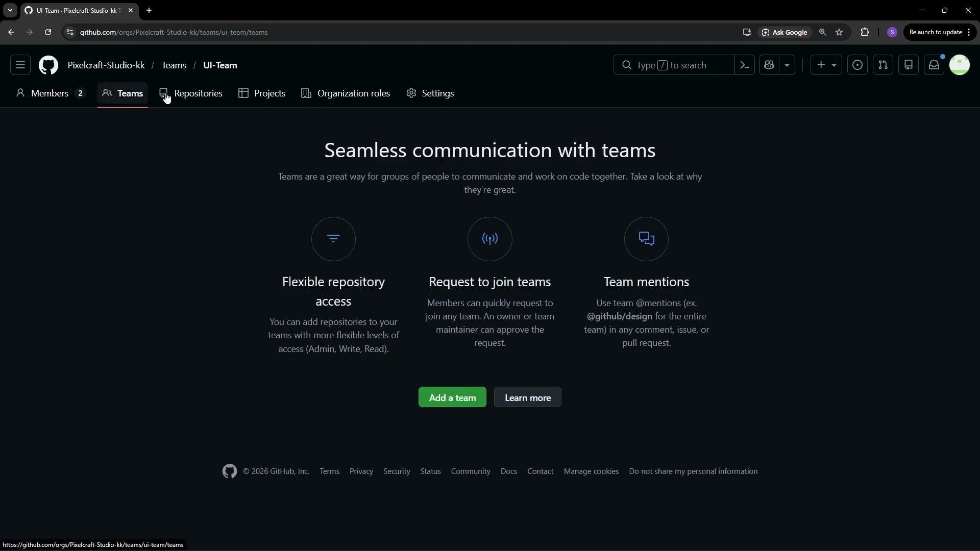
Task: Select the UI-Team browser tab
Action: (x=79, y=10)
